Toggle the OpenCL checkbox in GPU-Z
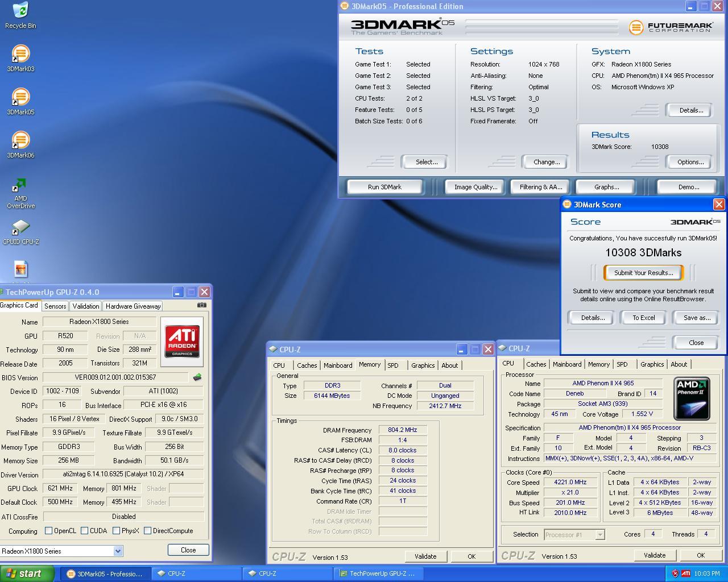Image resolution: width=728 pixels, height=582 pixels. point(49,531)
